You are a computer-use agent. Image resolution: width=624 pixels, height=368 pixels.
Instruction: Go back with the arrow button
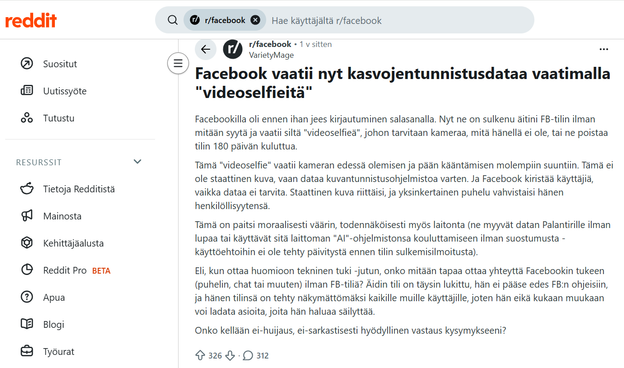205,49
